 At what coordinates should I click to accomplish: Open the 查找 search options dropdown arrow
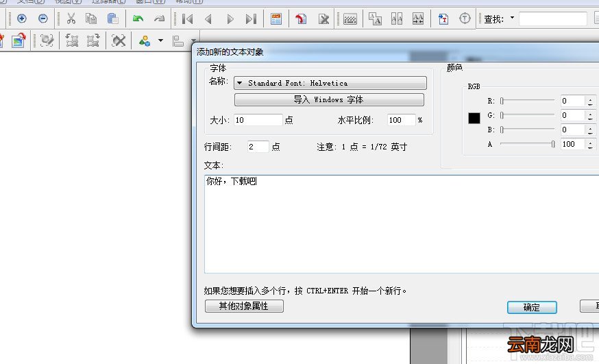(512, 18)
